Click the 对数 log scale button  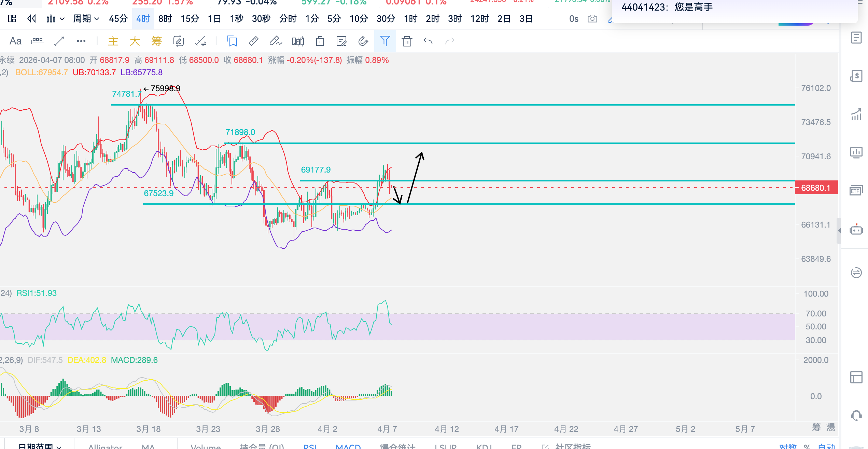[x=788, y=446]
